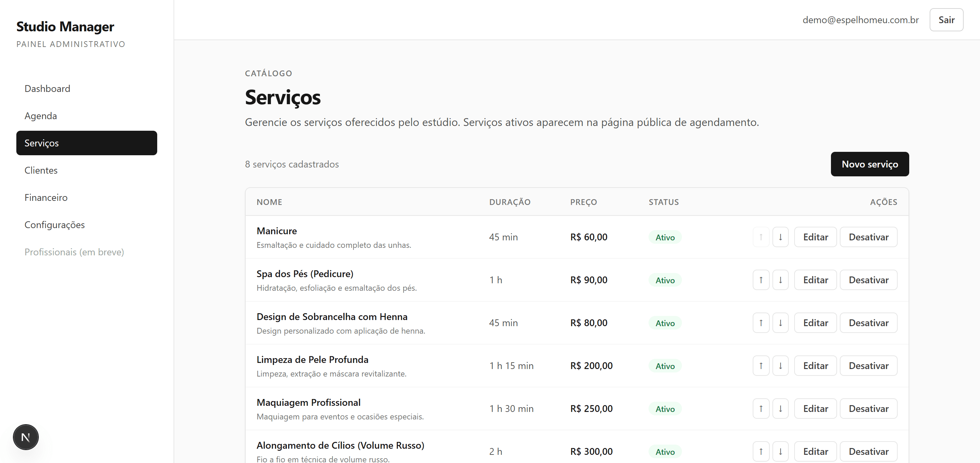Click description Esmaltação e cuidado completo das unhas
This screenshot has height=463, width=980.
click(x=333, y=245)
